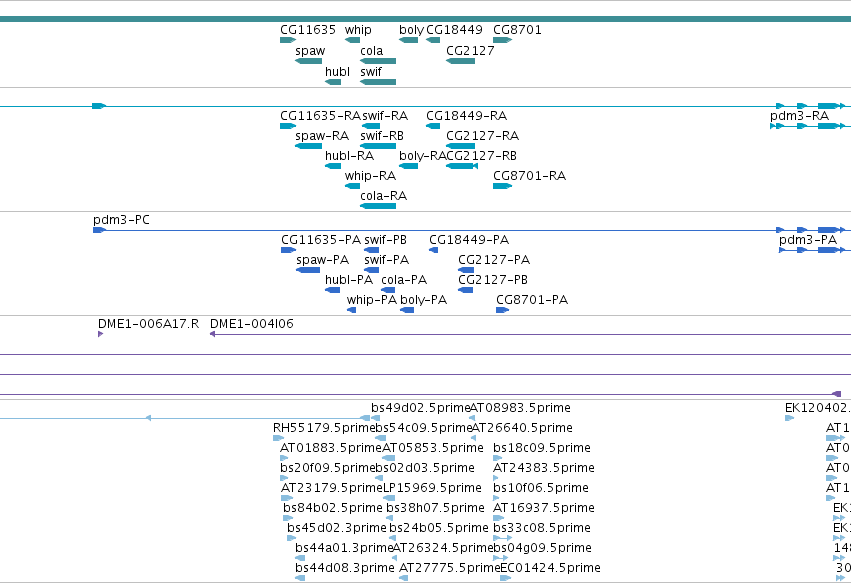This screenshot has width=851, height=583.
Task: Select the bs24b05.5prime EST label
Action: point(439,528)
